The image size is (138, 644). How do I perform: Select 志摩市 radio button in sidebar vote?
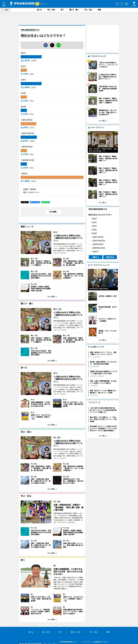[x=89, y=226]
